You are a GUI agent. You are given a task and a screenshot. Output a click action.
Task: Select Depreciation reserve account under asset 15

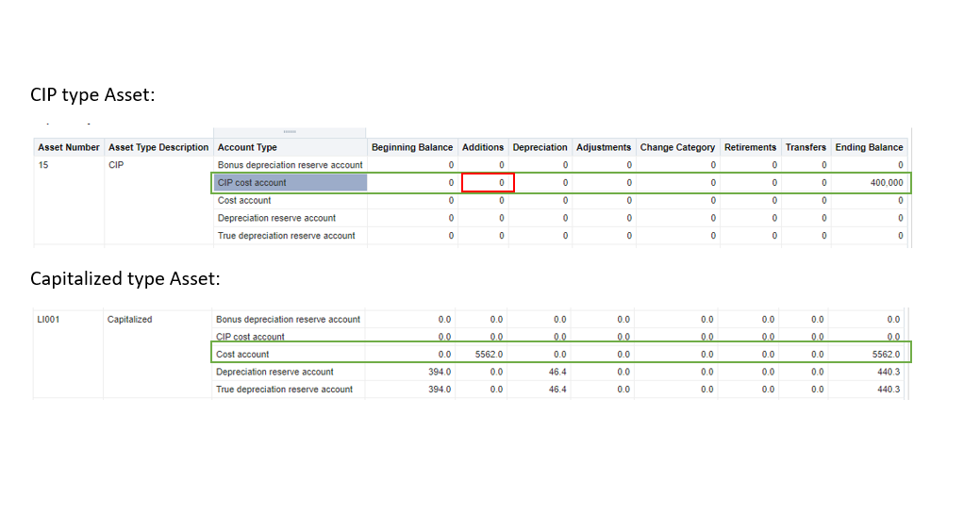[277, 218]
